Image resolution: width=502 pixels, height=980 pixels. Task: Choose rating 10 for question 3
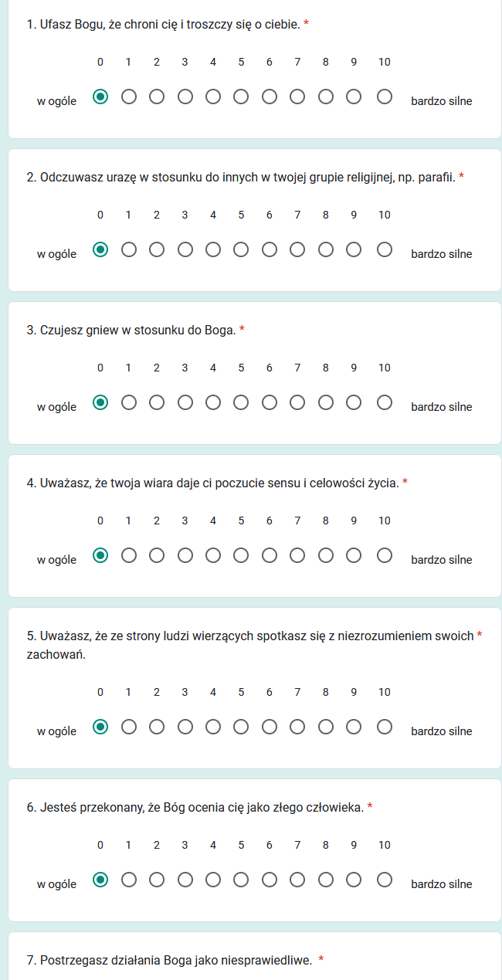click(385, 402)
